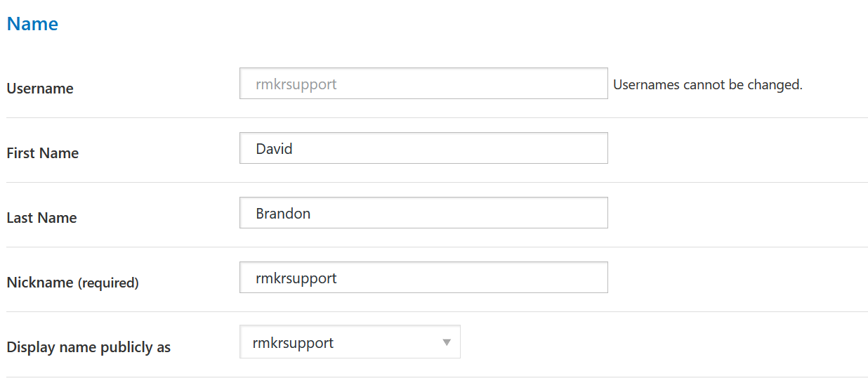Screen dimensions: 868x388
Task: Click the First Name label
Action: [43, 153]
